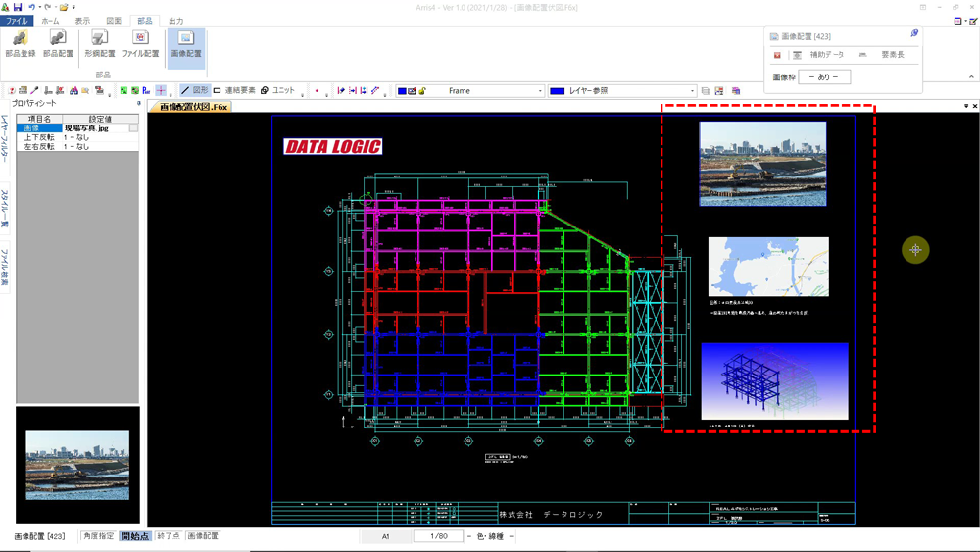
Task: Click the blue layer color swatch
Action: pyautogui.click(x=557, y=91)
